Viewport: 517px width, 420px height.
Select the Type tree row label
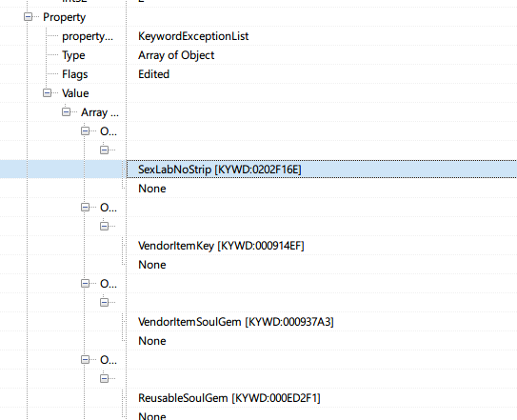73,55
